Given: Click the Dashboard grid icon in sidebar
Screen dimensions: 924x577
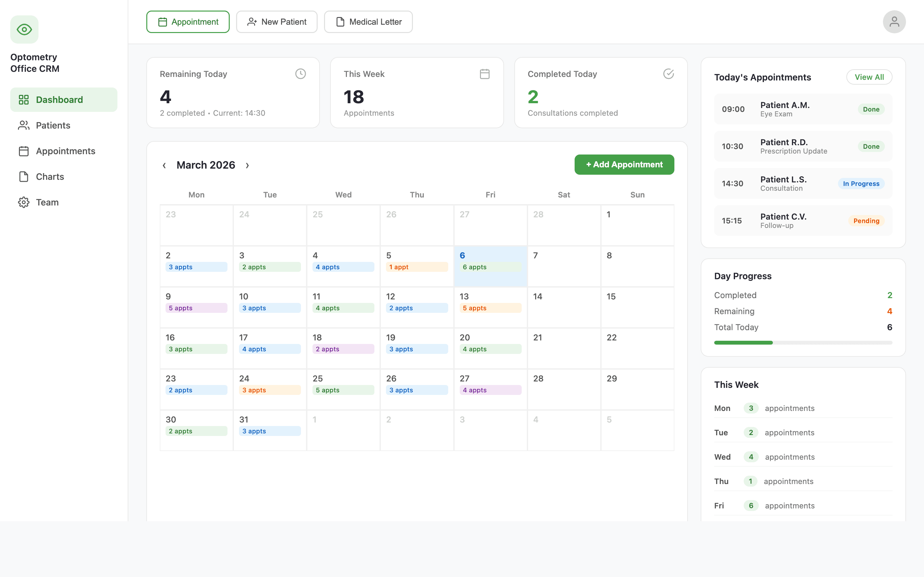Looking at the screenshot, I should point(24,100).
